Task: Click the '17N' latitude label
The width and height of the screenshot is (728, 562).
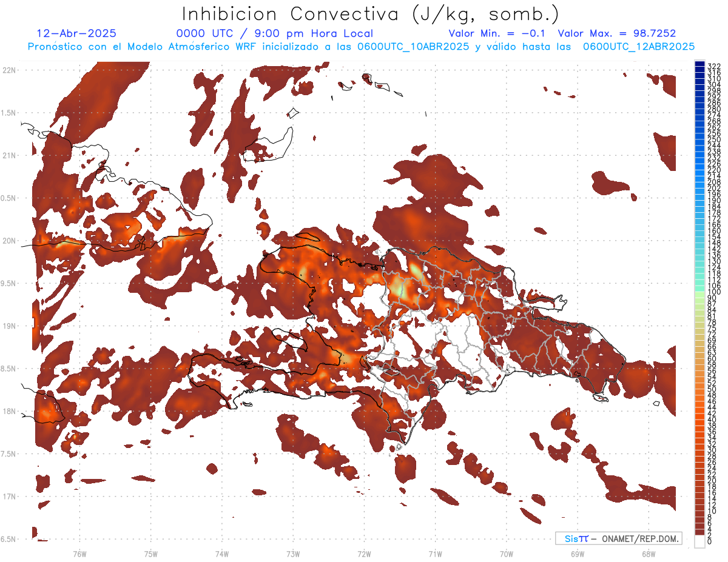Action: [9, 497]
